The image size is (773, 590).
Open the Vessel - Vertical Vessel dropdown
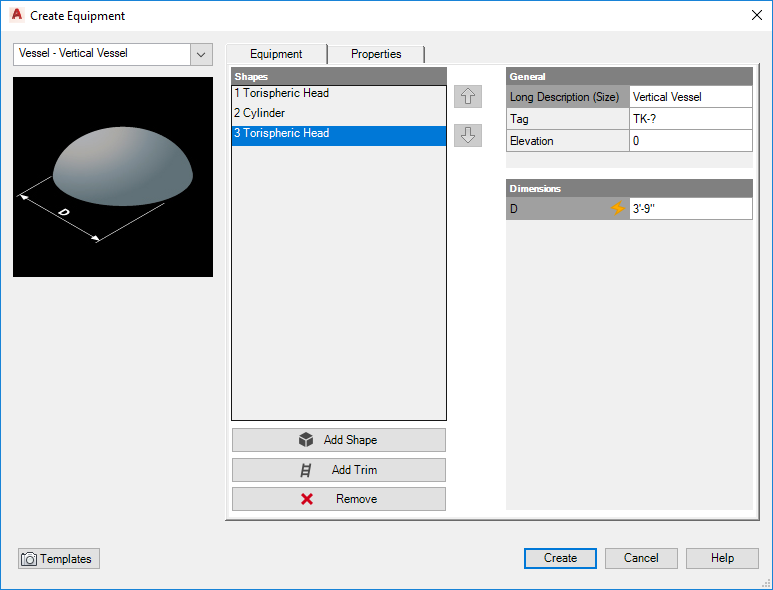(x=201, y=54)
